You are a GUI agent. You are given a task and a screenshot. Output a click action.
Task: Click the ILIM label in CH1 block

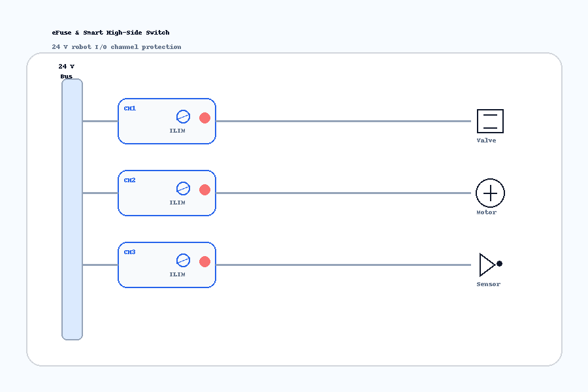pyautogui.click(x=177, y=131)
